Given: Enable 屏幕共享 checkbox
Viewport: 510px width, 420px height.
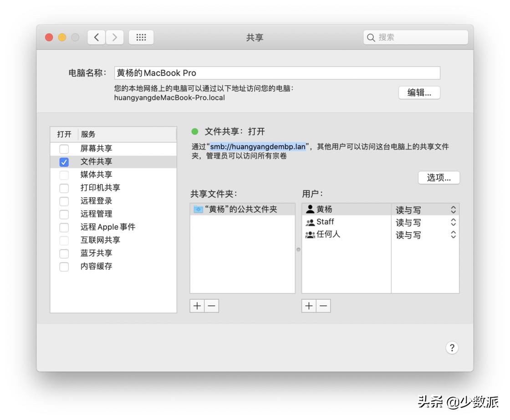Looking at the screenshot, I should [x=63, y=148].
